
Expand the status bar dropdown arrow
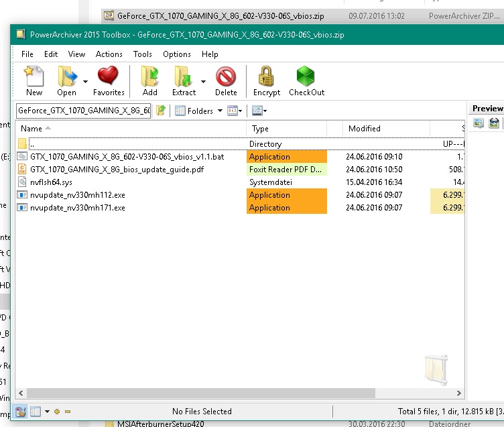point(47,412)
